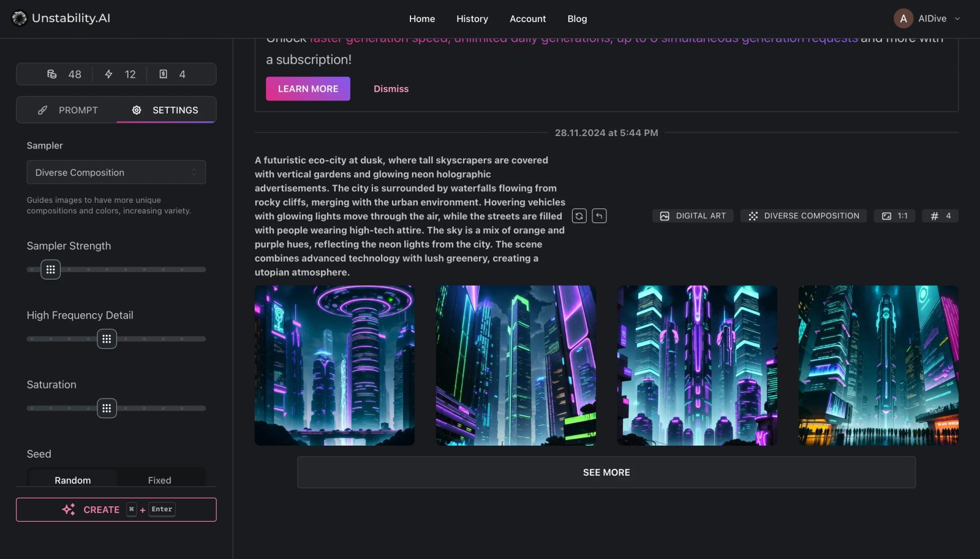Click the DIVERSE COMPOSITION tag
The height and width of the screenshot is (559, 980).
804,216
